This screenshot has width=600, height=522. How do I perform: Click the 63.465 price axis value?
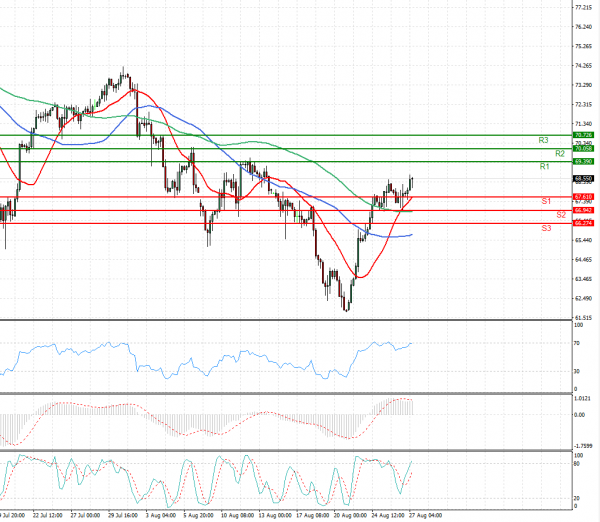click(584, 279)
